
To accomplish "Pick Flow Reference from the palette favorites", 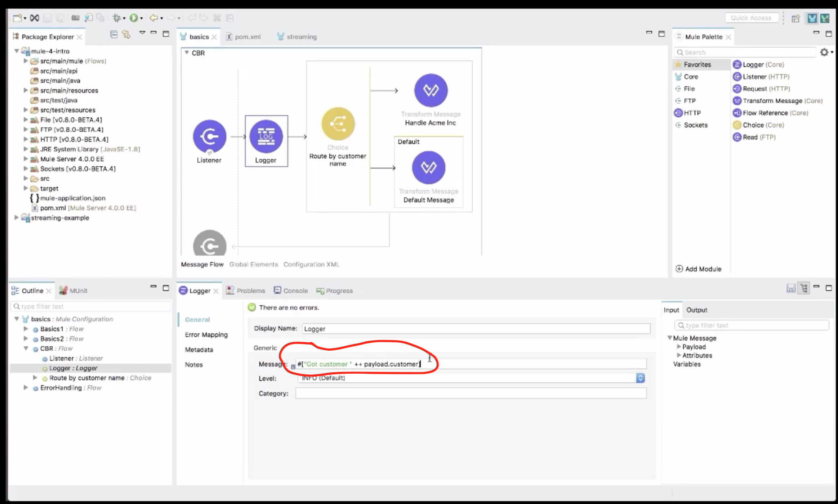I will coord(765,113).
